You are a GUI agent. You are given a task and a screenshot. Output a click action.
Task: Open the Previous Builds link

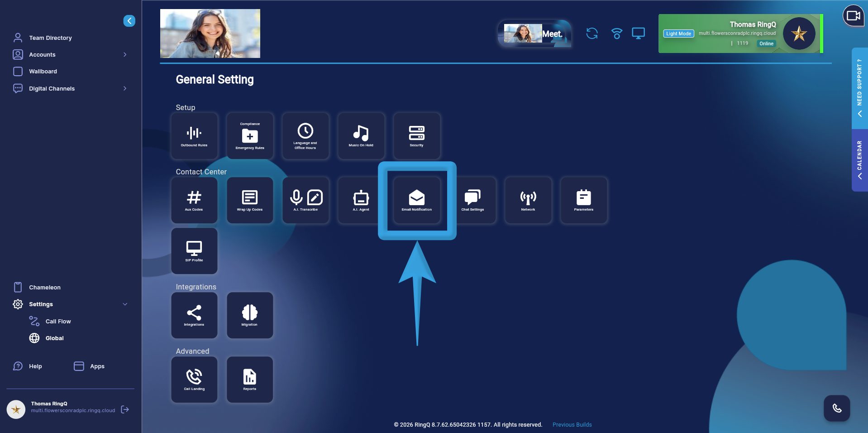[x=572, y=425]
